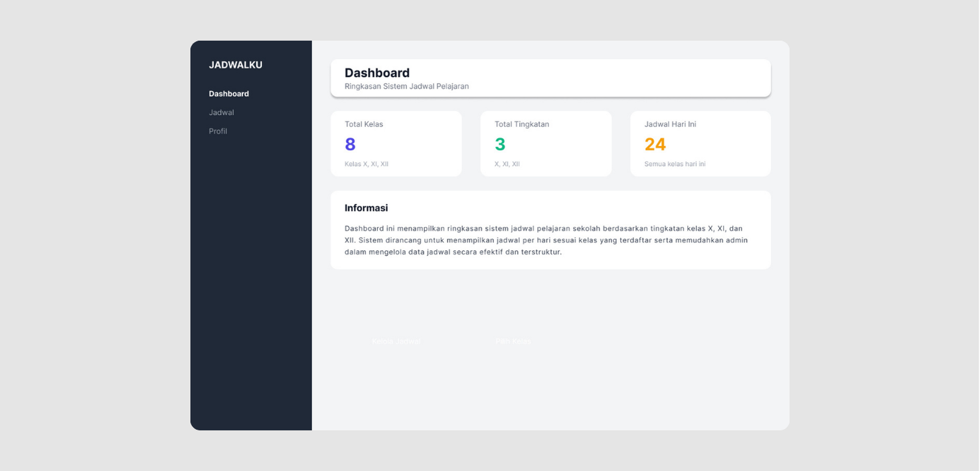
Task: Click the JADWALKU logo in the sidebar
Action: tap(235, 65)
